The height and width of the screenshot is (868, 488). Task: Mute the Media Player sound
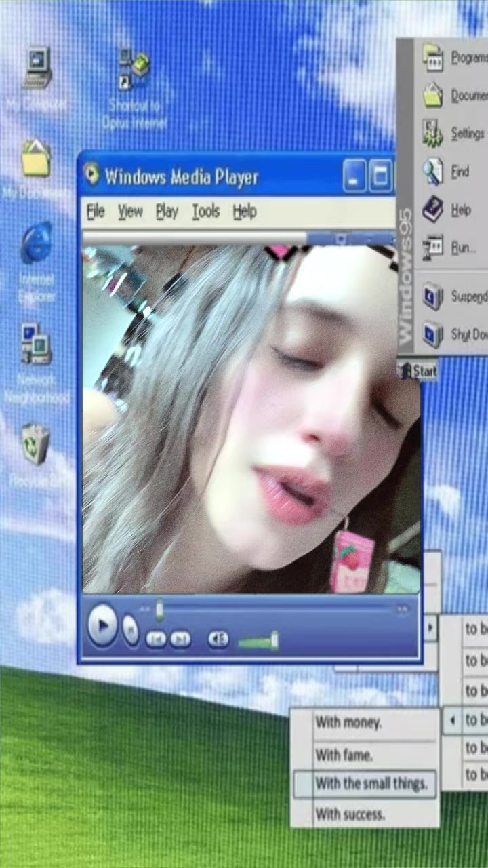click(x=218, y=639)
